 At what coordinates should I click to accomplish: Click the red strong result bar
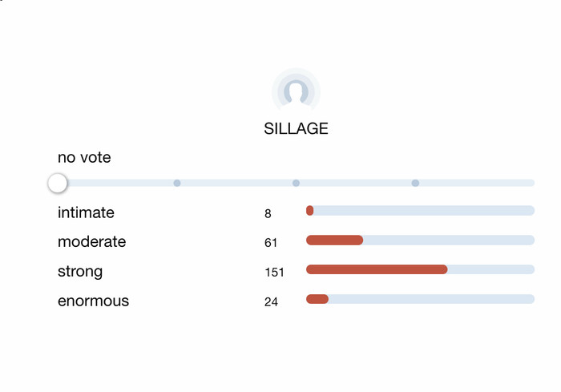click(x=377, y=269)
